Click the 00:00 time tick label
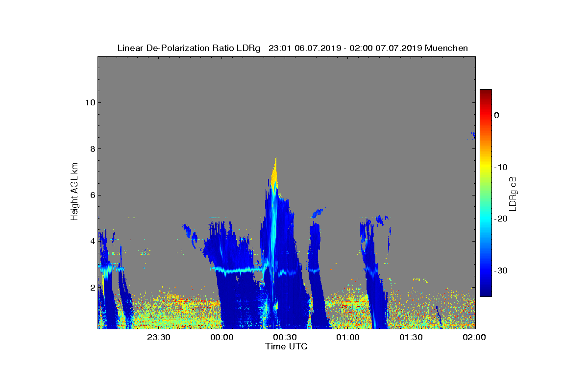The width and height of the screenshot is (588, 392). tap(221, 337)
